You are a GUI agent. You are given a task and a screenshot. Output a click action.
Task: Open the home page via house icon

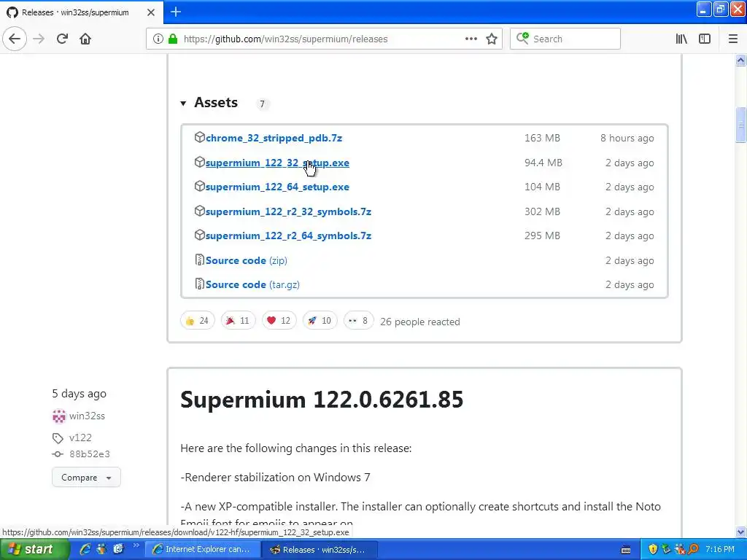click(x=85, y=39)
